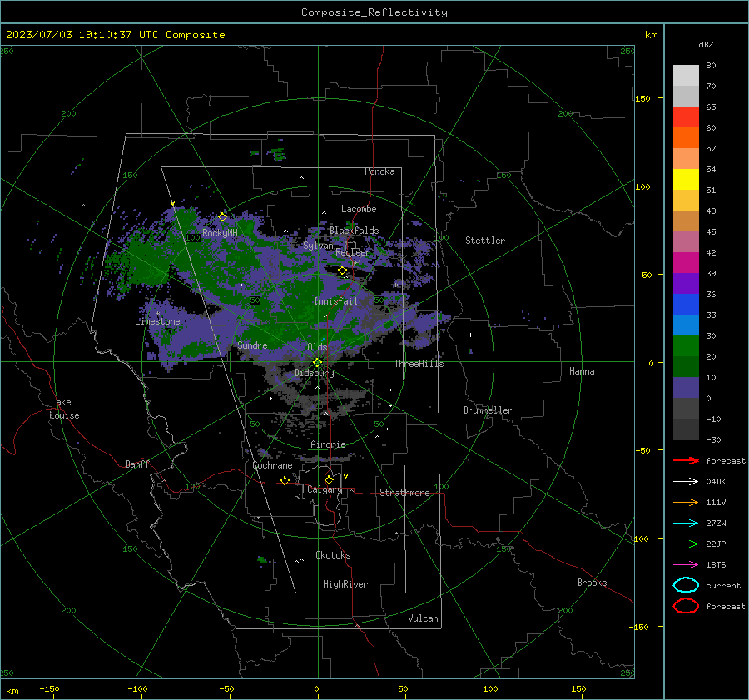The width and height of the screenshot is (749, 700).
Task: Select the red 'forecast' ellipse legend icon
Action: (x=686, y=606)
